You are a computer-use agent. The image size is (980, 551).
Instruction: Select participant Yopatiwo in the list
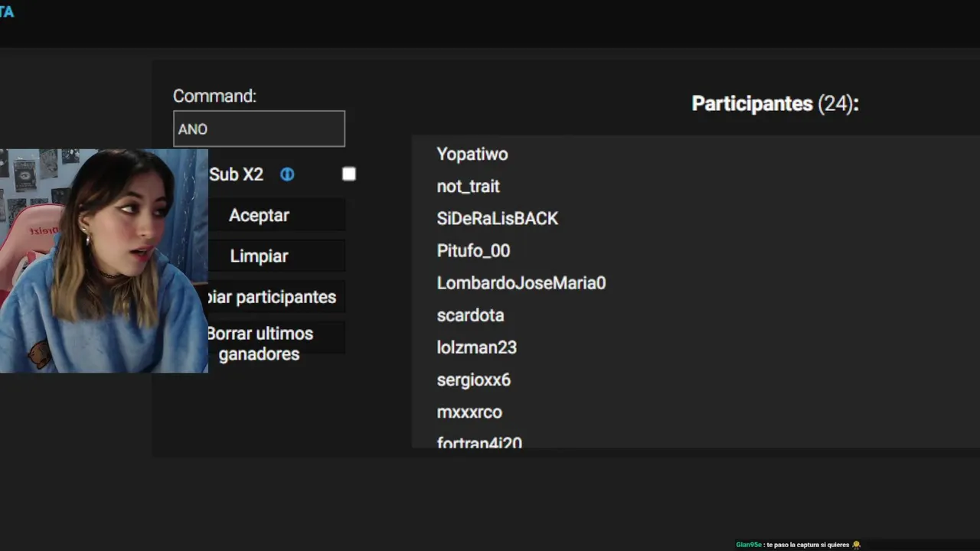pyautogui.click(x=472, y=154)
